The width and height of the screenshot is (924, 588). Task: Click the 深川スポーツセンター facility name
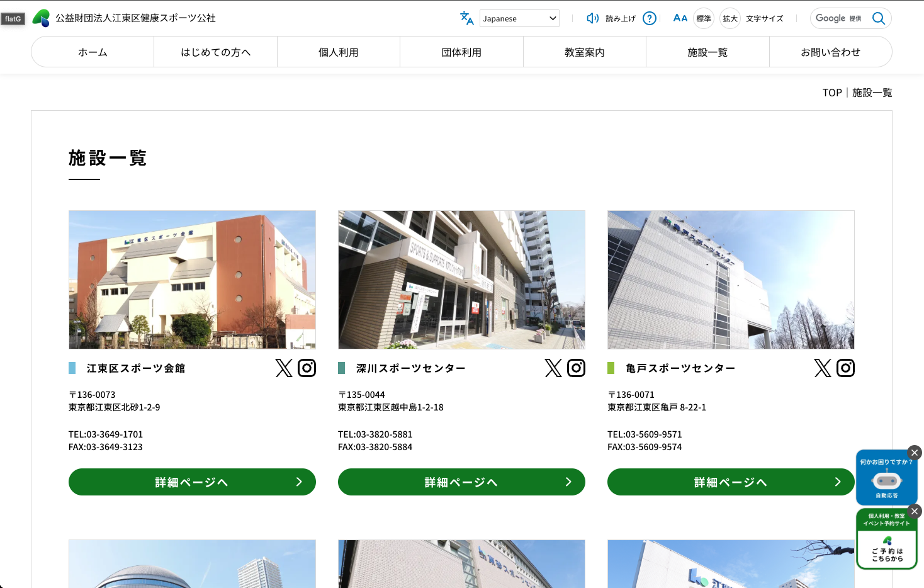[411, 368]
